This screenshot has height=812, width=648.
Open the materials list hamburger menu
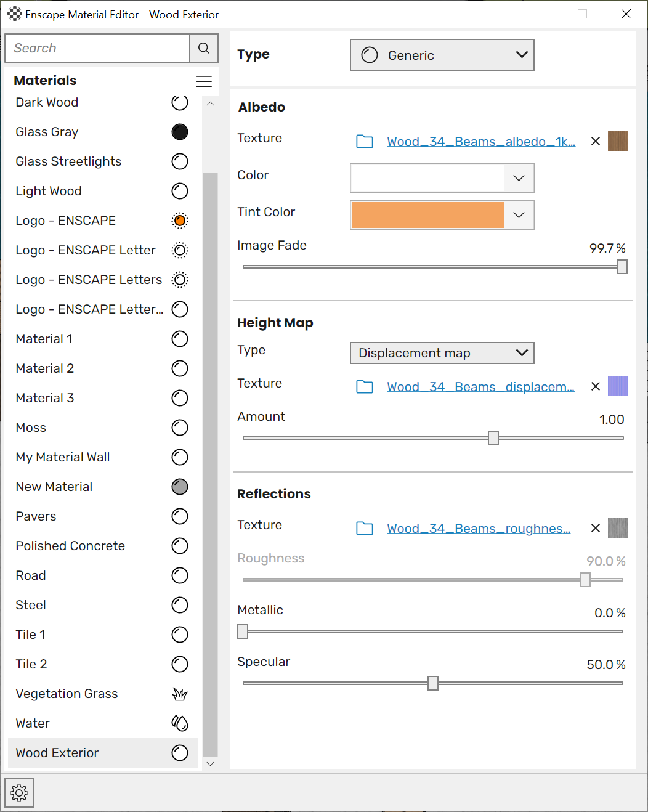(x=204, y=81)
